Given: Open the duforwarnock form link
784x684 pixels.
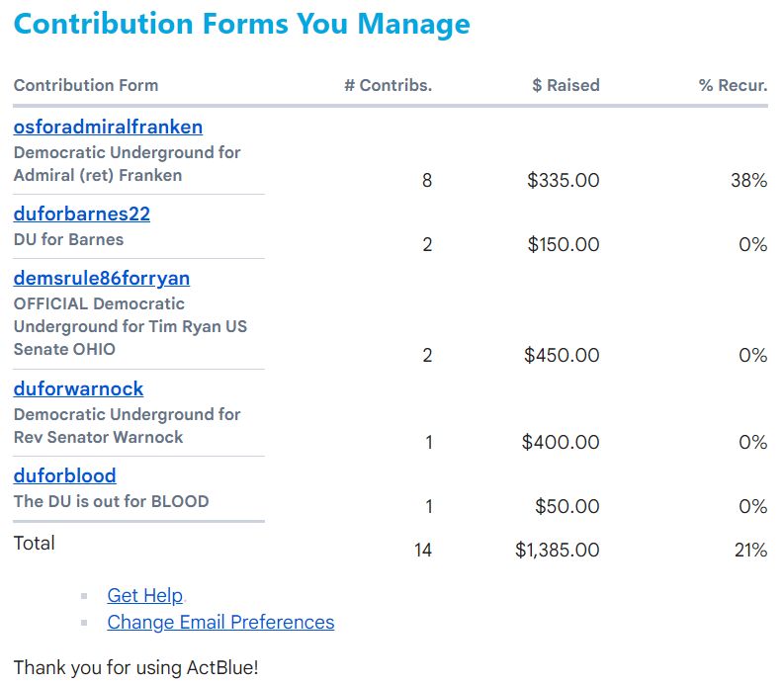Looking at the screenshot, I should 78,388.
